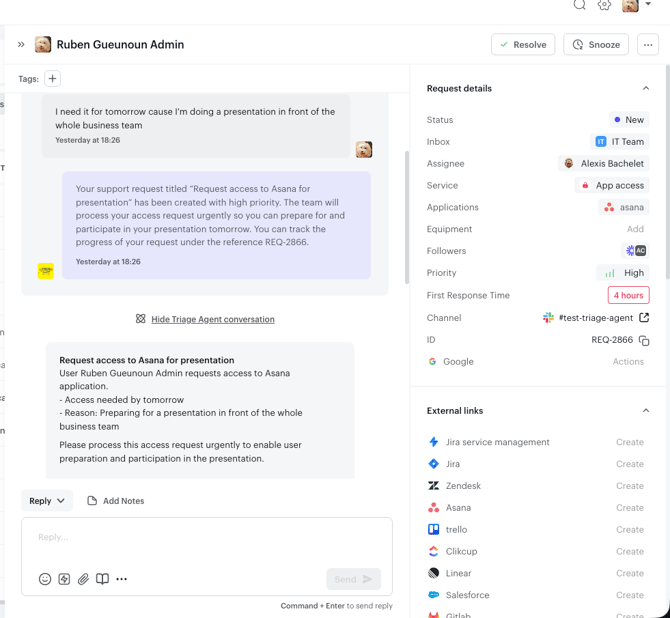Open the High priority dropdown
This screenshot has height=618, width=670.
pyautogui.click(x=622, y=273)
